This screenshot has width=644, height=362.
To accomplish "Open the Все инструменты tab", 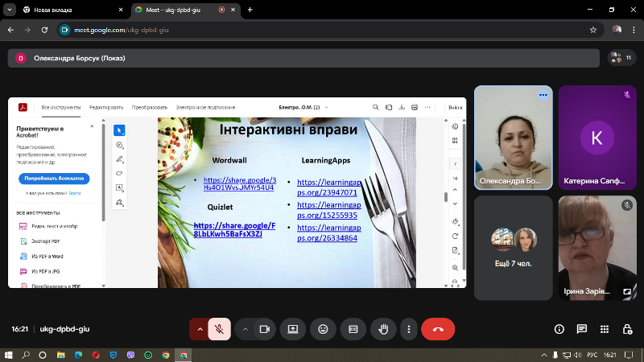I will click(61, 108).
